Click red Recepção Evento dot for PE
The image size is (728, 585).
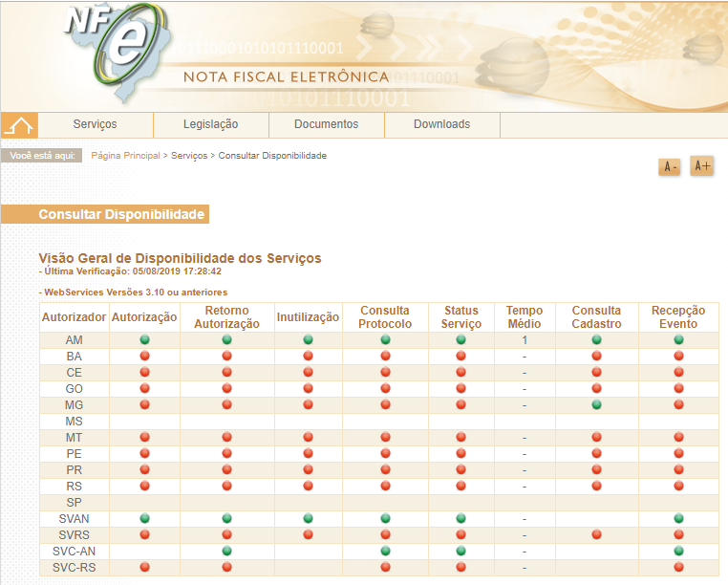pyautogui.click(x=678, y=453)
